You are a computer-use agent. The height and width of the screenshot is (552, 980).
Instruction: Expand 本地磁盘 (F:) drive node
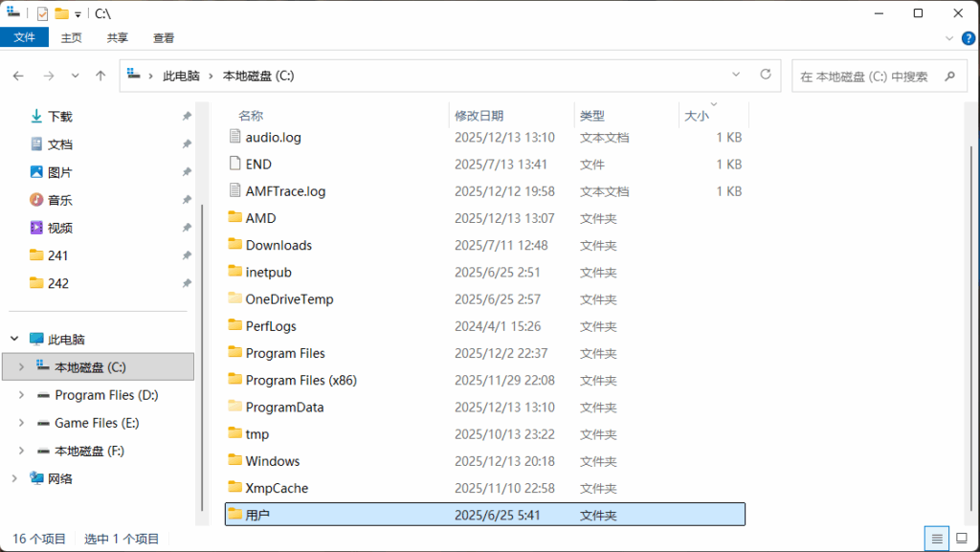(21, 451)
